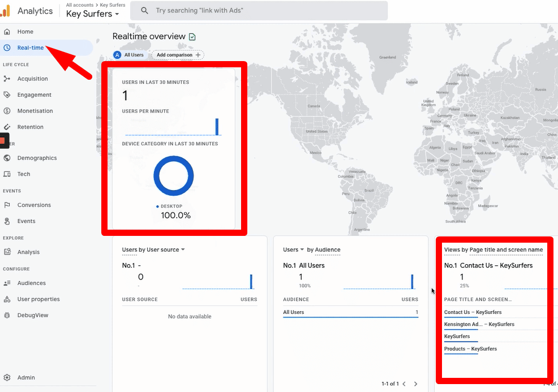The height and width of the screenshot is (392, 558).
Task: Open the Audiences people icon
Action: click(x=7, y=283)
